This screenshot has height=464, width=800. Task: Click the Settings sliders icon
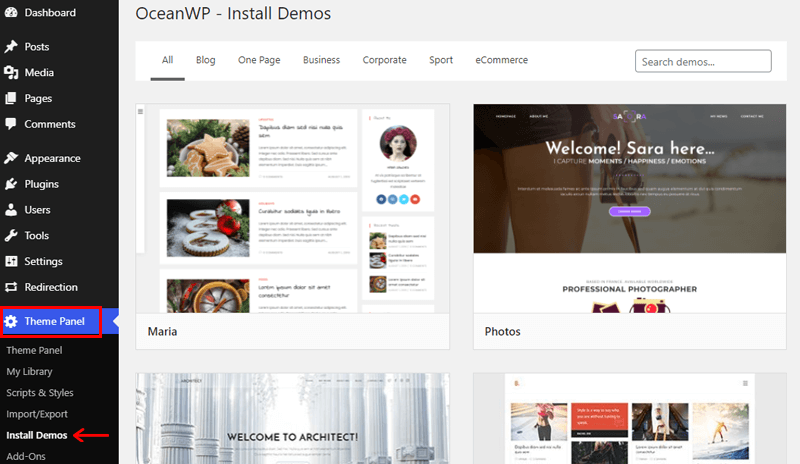click(11, 261)
